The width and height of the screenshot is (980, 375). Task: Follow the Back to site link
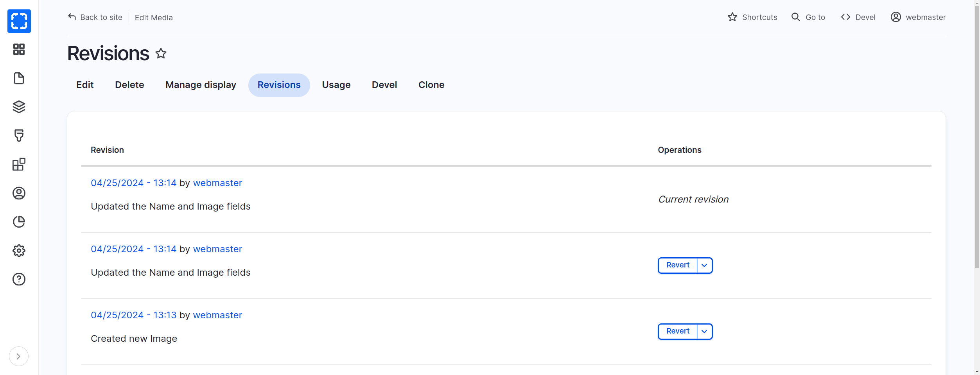pyautogui.click(x=95, y=17)
